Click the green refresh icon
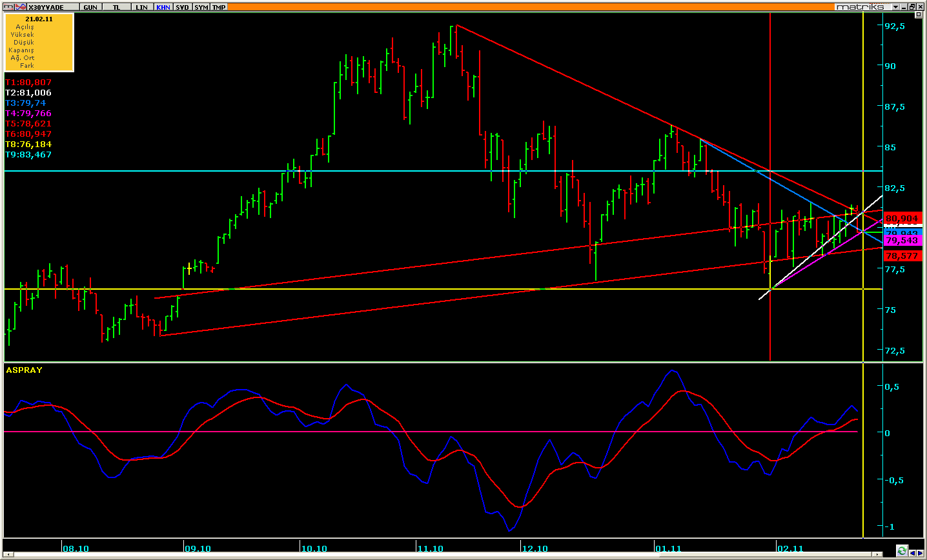 [x=902, y=551]
